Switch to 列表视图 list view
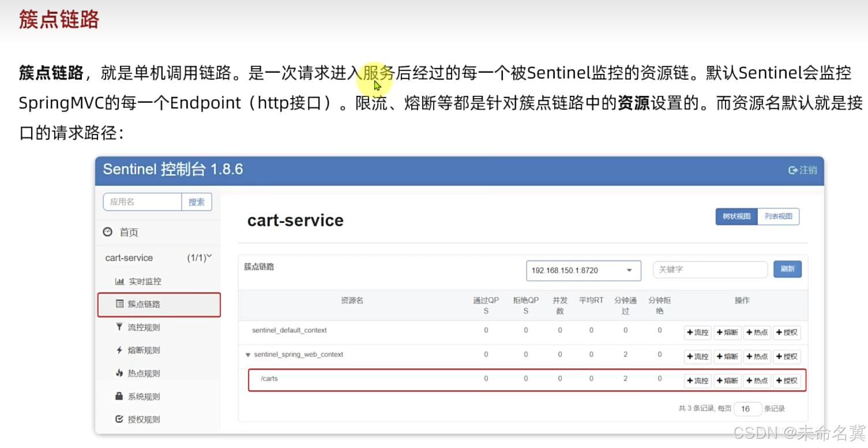The image size is (868, 448). [x=778, y=216]
